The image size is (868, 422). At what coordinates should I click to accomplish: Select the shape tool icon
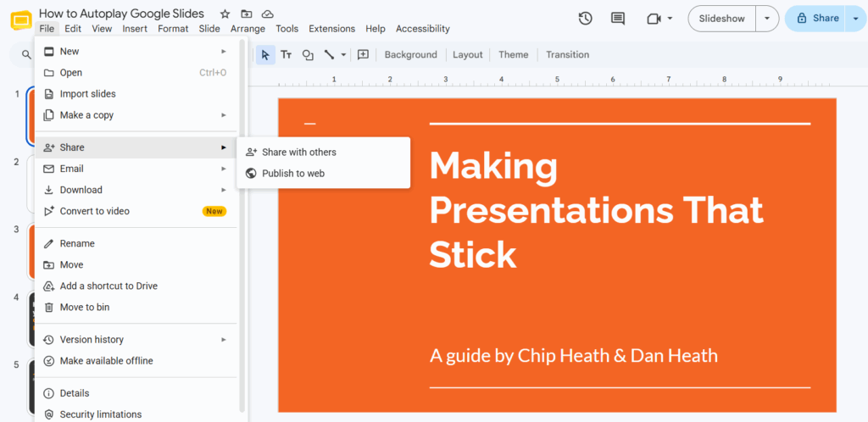click(x=308, y=54)
